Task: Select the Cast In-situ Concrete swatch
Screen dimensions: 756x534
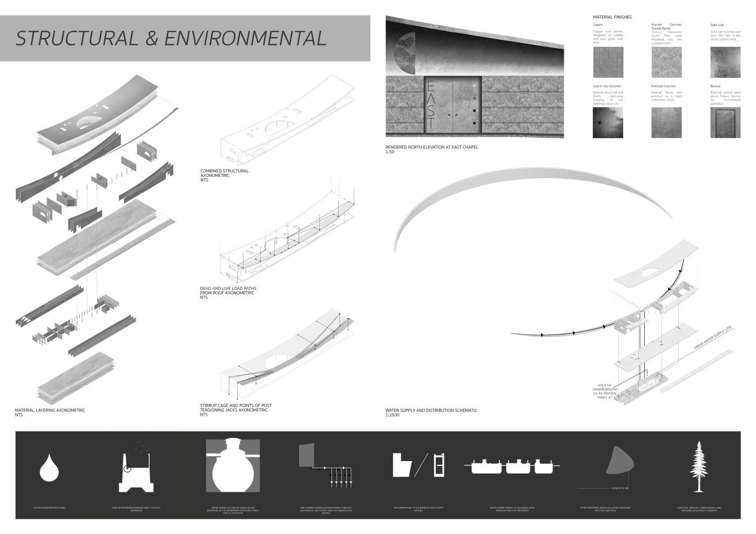Action: 608,123
